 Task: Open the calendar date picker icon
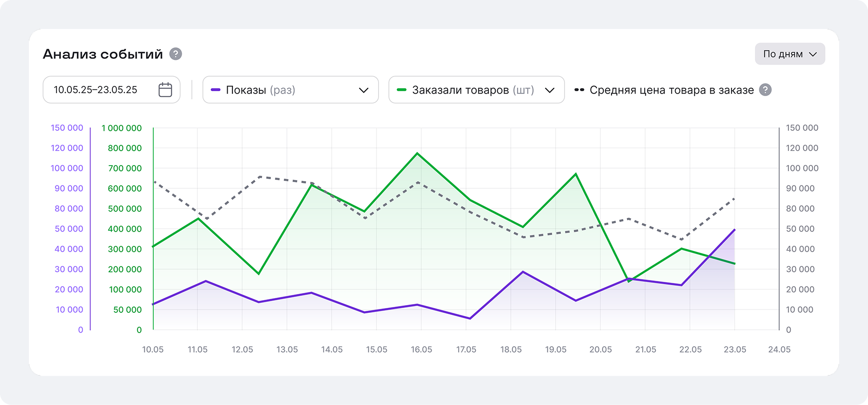[x=165, y=90]
